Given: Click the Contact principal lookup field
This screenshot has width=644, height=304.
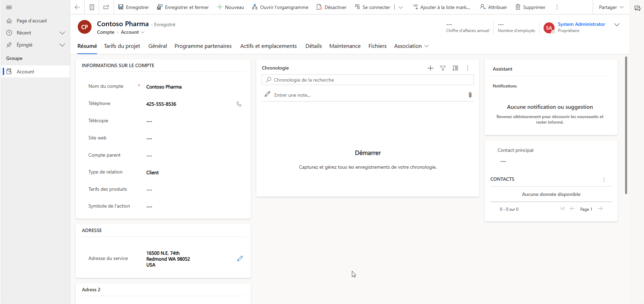Looking at the screenshot, I should pyautogui.click(x=551, y=161).
